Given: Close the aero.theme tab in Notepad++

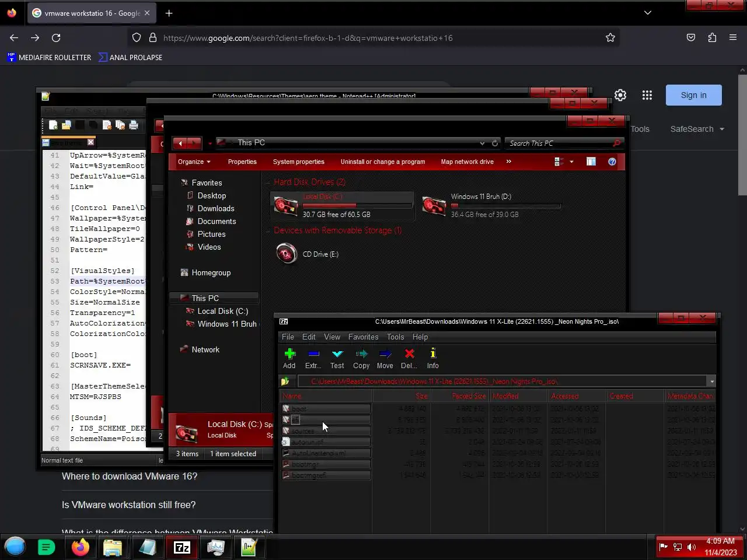Looking at the screenshot, I should [90, 142].
